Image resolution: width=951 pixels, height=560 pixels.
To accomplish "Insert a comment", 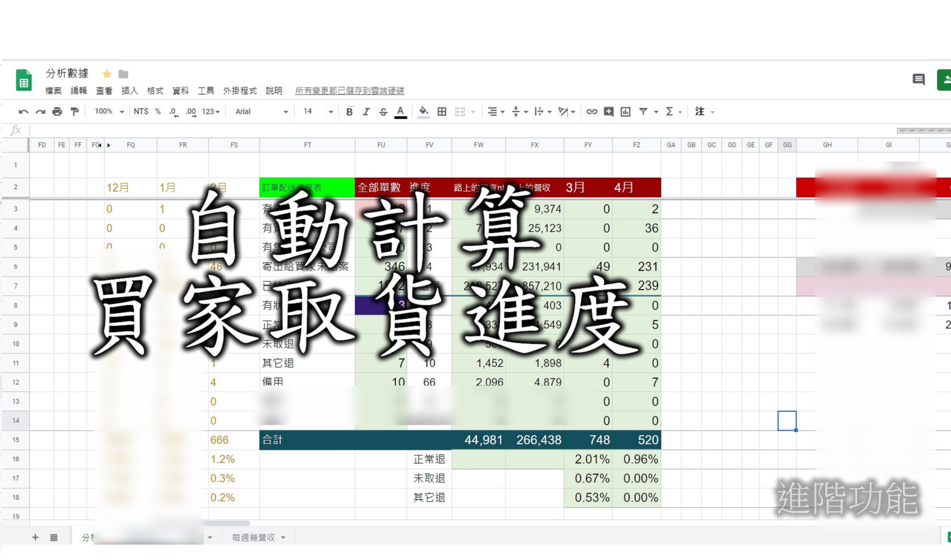I will tap(608, 111).
